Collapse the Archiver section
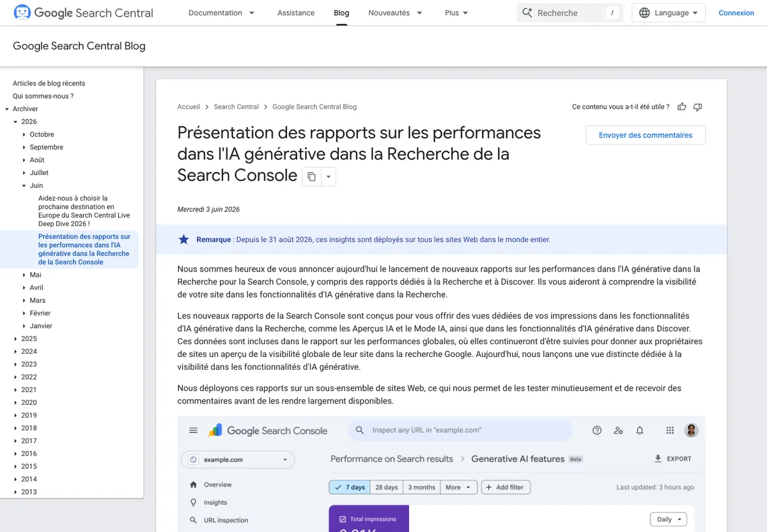Screen dimensions: 767x532 (x=6, y=109)
